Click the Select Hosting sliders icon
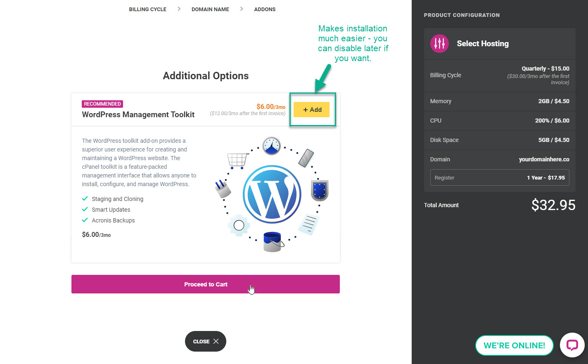 [439, 43]
